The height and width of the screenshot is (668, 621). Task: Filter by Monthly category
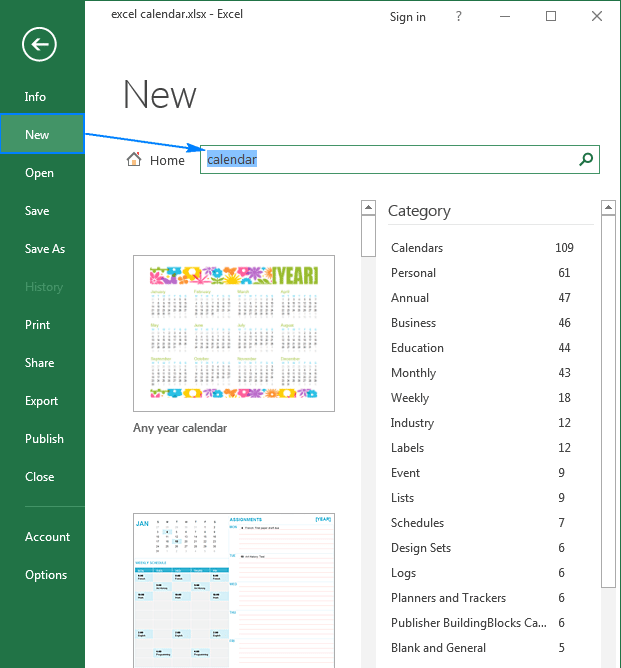413,373
